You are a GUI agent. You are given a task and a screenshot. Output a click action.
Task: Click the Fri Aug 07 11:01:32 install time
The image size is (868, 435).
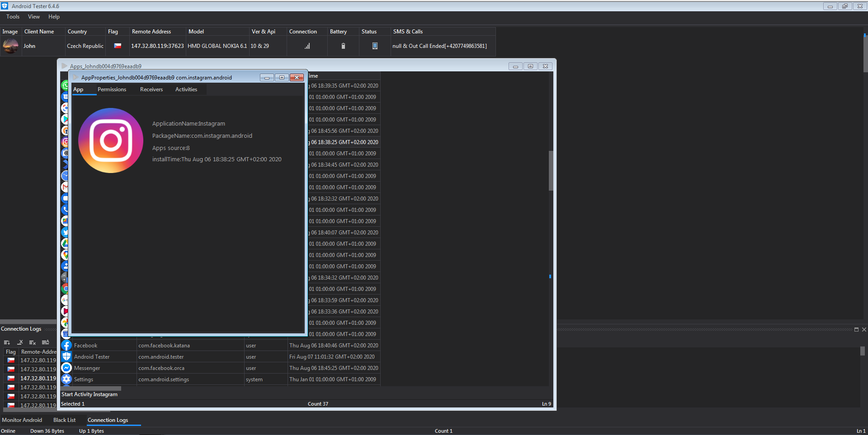click(332, 357)
